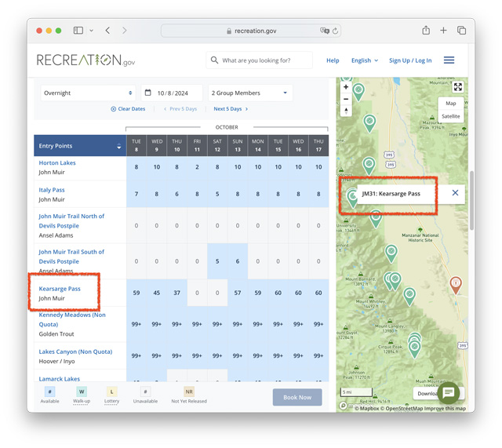Viewport: 502px width, 448px height.
Task: Expand the map to fullscreen
Action: point(458,87)
